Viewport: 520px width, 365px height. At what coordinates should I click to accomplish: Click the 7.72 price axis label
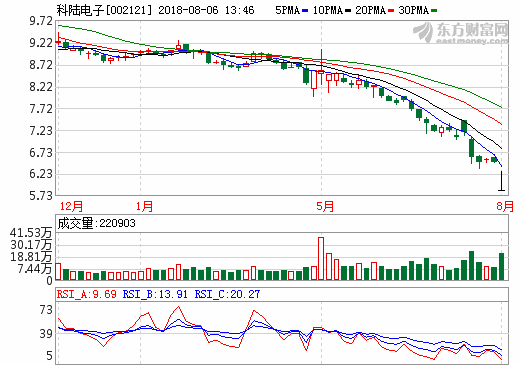pyautogui.click(x=41, y=109)
